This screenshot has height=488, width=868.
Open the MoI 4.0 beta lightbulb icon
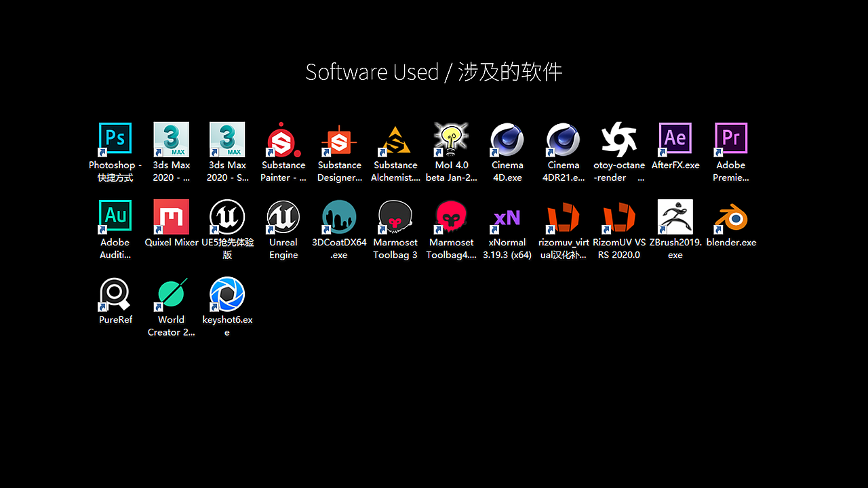coord(452,139)
